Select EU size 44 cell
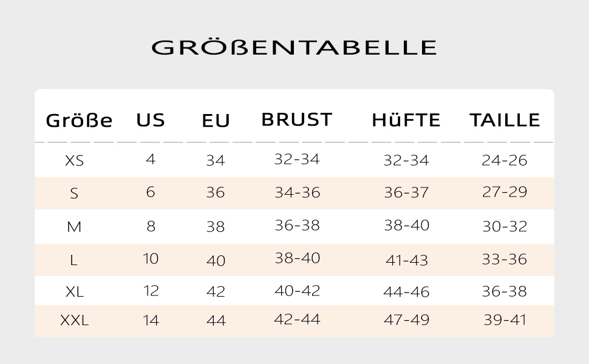The image size is (589, 364). tap(216, 320)
